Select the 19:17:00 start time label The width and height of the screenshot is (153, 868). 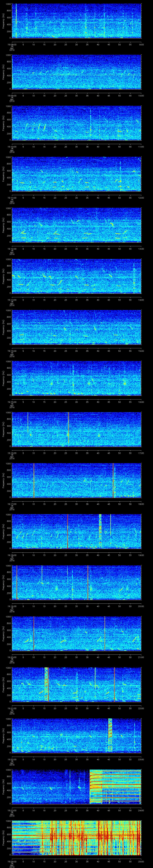(12, 504)
